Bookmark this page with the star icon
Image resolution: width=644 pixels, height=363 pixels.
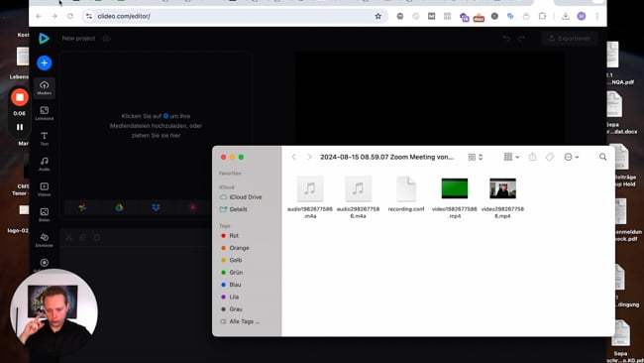click(x=377, y=16)
